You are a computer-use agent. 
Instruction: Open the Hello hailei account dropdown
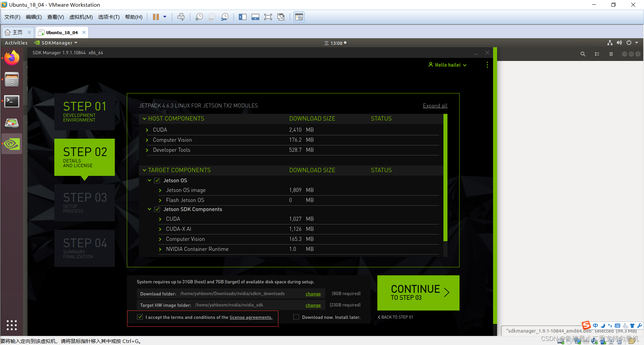(x=447, y=65)
